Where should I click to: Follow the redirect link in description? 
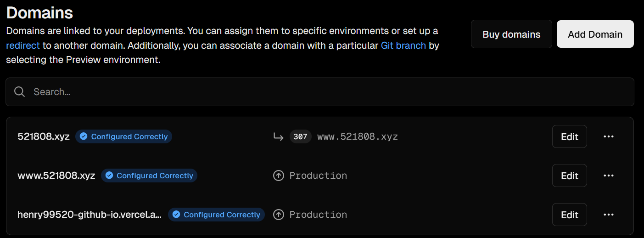tap(23, 45)
